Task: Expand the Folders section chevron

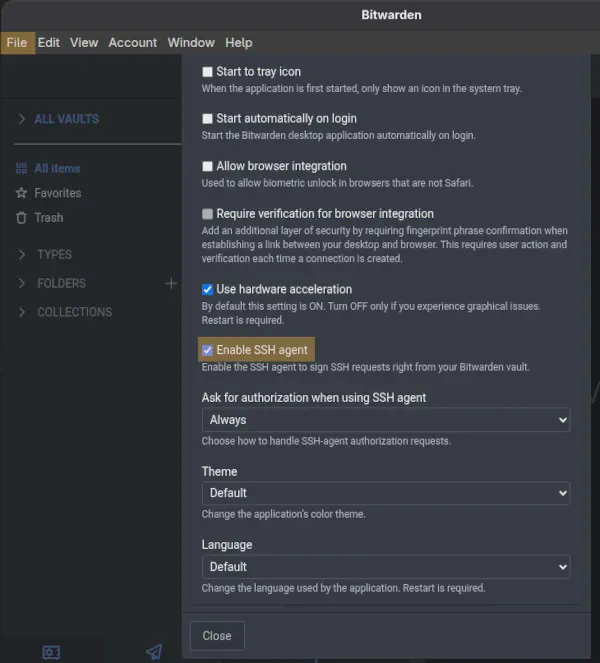Action: coord(22,283)
